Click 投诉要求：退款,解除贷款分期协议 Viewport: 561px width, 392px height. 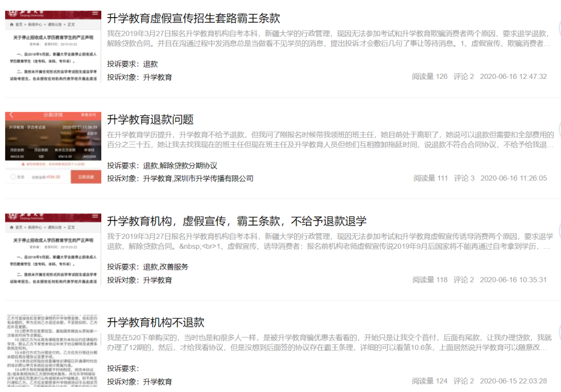162,166
